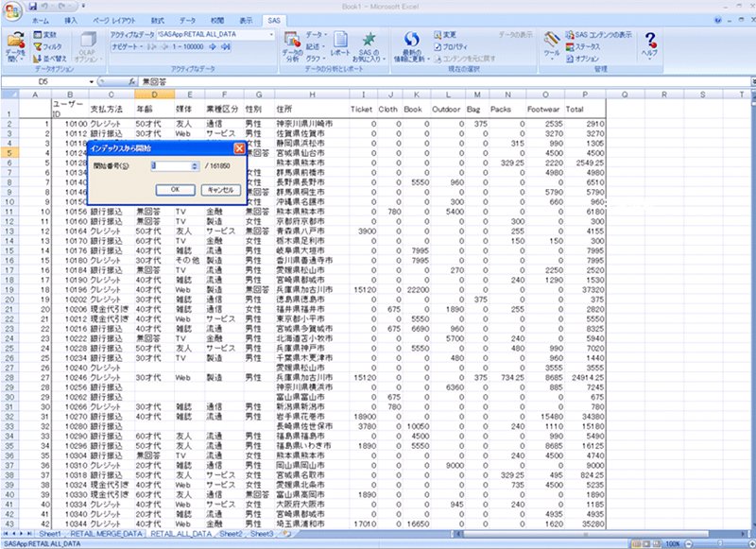Select row 20 header
The height and width of the screenshot is (549, 756).
click(x=9, y=300)
